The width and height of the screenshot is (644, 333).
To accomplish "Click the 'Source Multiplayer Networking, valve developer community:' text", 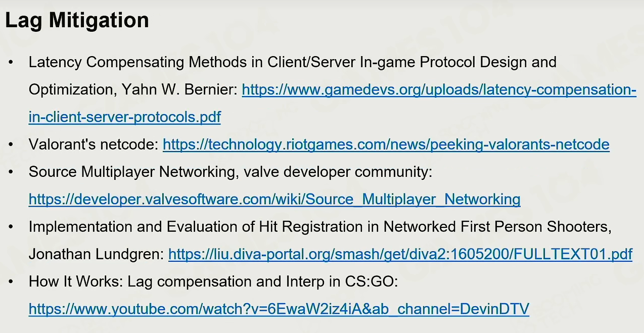I will click(x=231, y=172).
